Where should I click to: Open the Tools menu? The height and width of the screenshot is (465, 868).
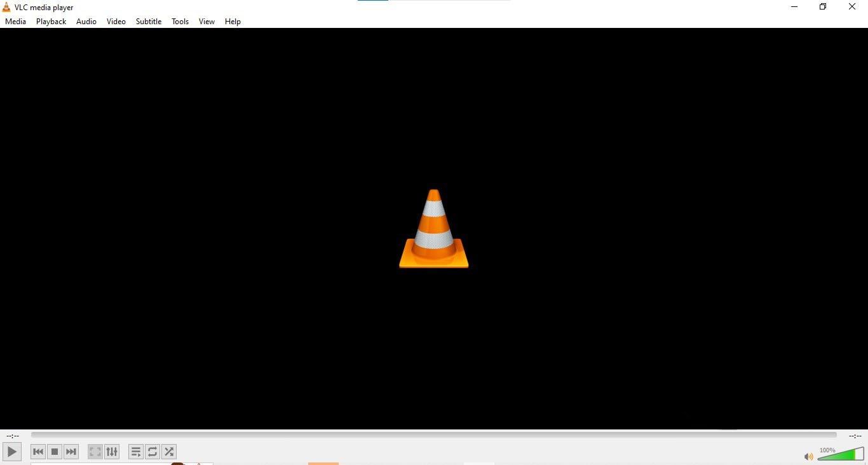(x=180, y=22)
